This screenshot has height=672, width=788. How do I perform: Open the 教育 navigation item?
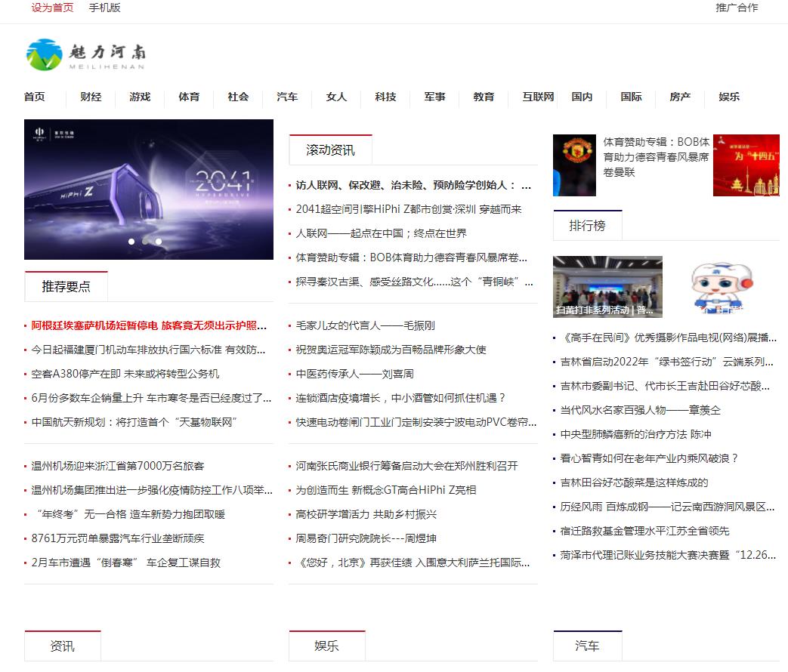[484, 97]
